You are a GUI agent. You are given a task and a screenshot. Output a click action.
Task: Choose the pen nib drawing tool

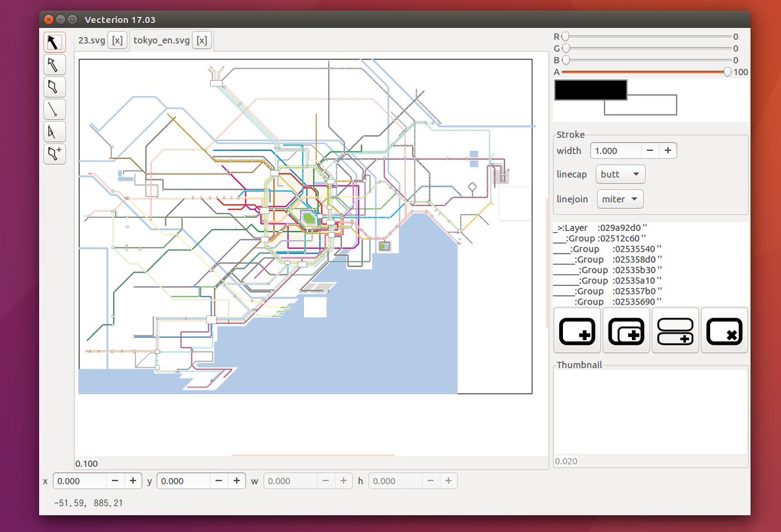pos(55,86)
